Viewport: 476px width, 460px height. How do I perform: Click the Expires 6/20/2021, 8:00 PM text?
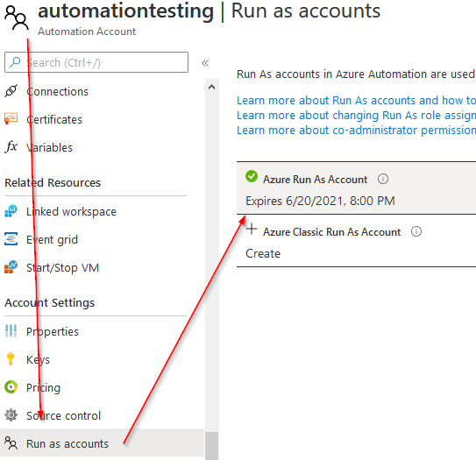click(320, 201)
